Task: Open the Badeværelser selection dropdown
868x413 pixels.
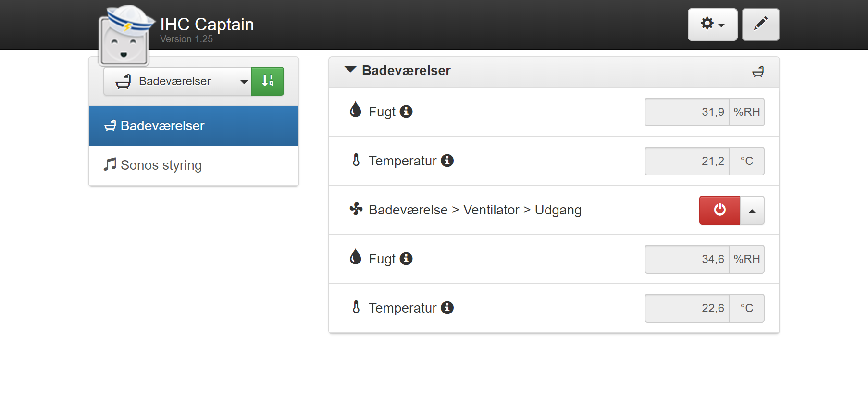Action: point(177,81)
